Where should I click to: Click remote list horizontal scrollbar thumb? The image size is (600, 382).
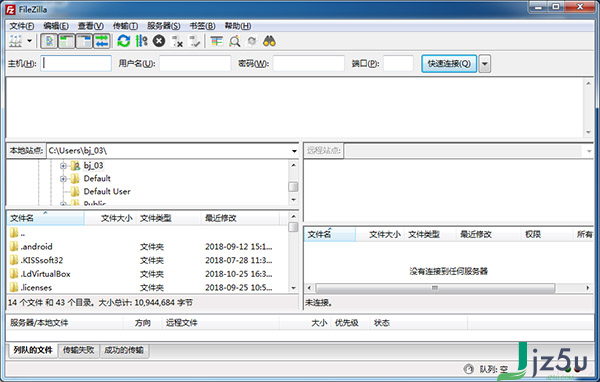pos(435,288)
